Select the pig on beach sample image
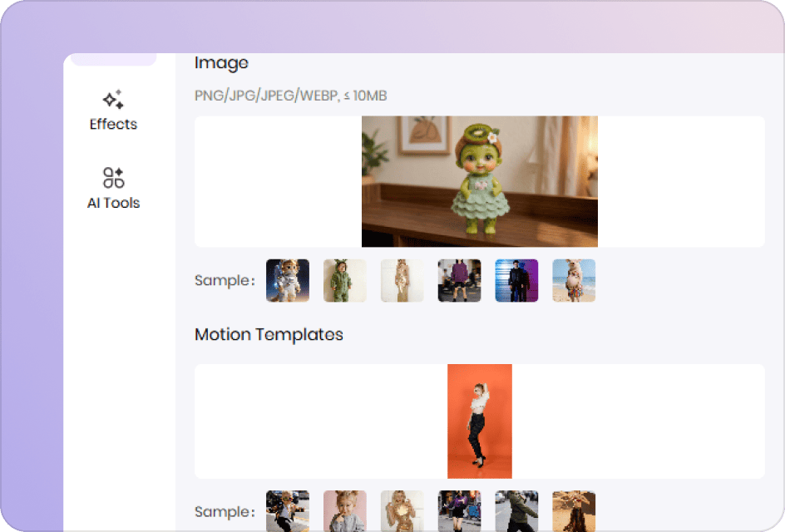The image size is (785, 532). [x=574, y=280]
